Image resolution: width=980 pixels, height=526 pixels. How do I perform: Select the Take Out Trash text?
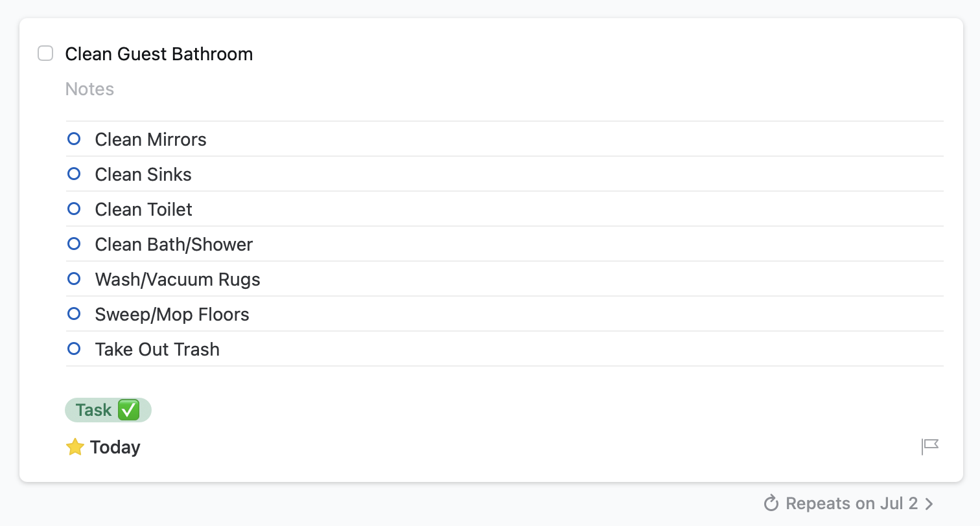(157, 349)
